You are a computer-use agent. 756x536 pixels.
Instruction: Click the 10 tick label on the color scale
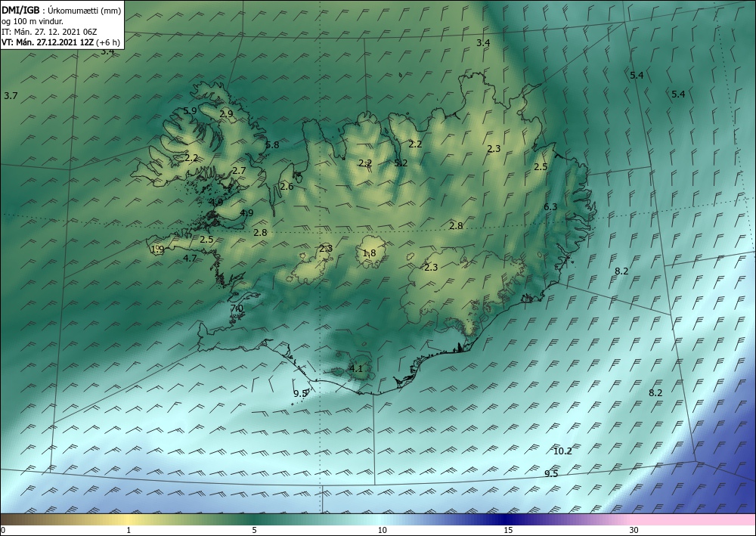point(383,531)
